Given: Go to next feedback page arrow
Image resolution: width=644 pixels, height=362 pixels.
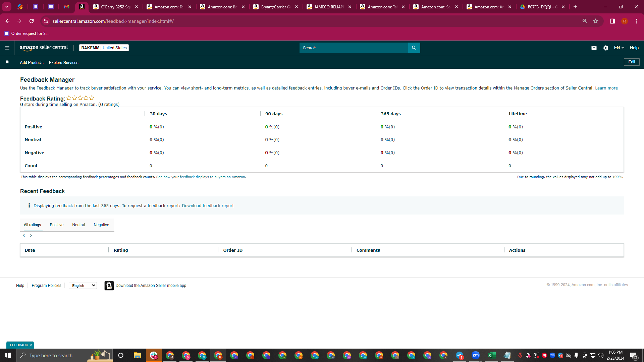Looking at the screenshot, I should (x=31, y=236).
